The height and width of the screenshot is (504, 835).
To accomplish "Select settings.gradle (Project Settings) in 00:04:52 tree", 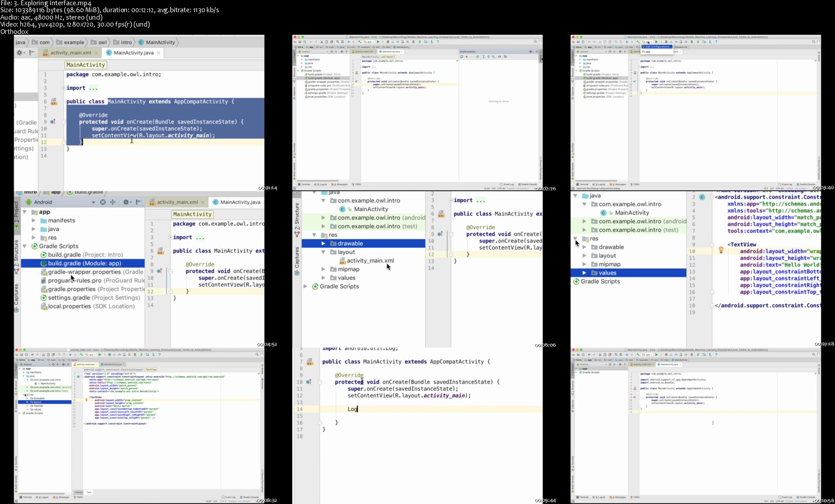I will pos(90,298).
